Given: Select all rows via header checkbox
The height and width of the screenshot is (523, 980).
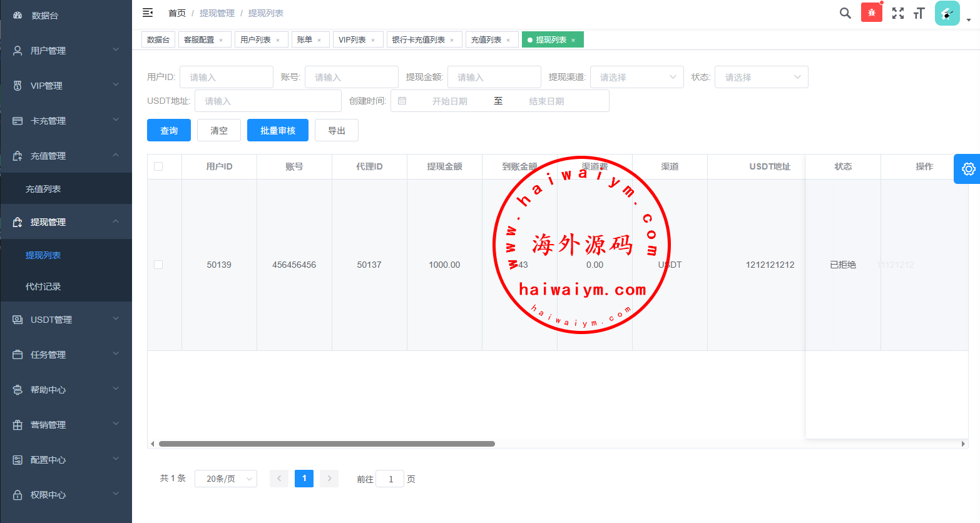Looking at the screenshot, I should coord(158,166).
